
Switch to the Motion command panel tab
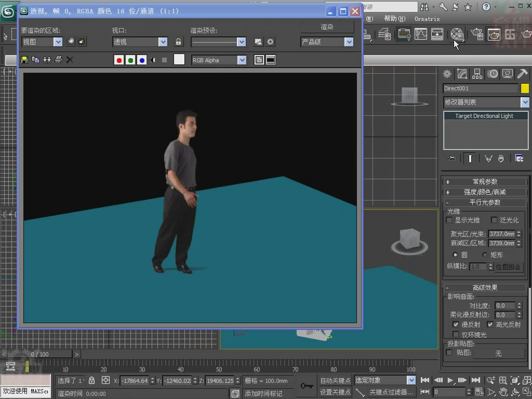[493, 74]
